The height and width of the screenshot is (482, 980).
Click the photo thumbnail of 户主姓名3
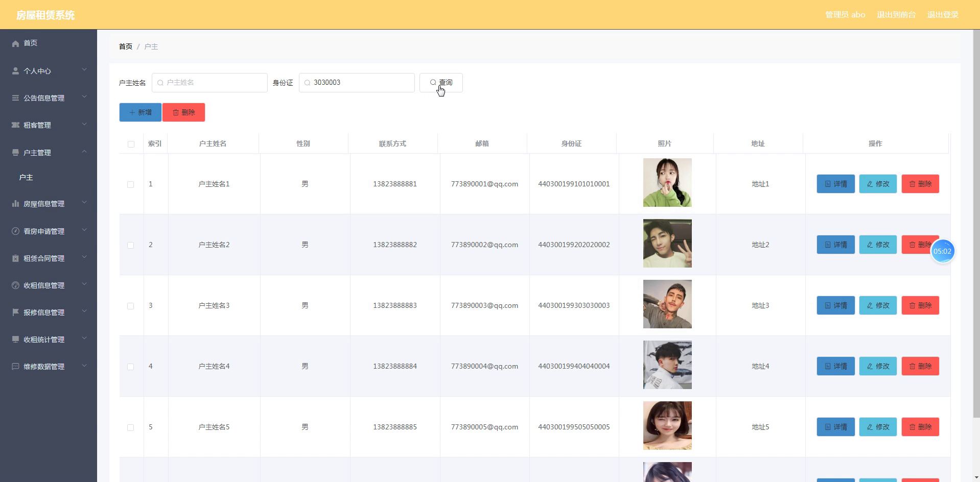(667, 304)
